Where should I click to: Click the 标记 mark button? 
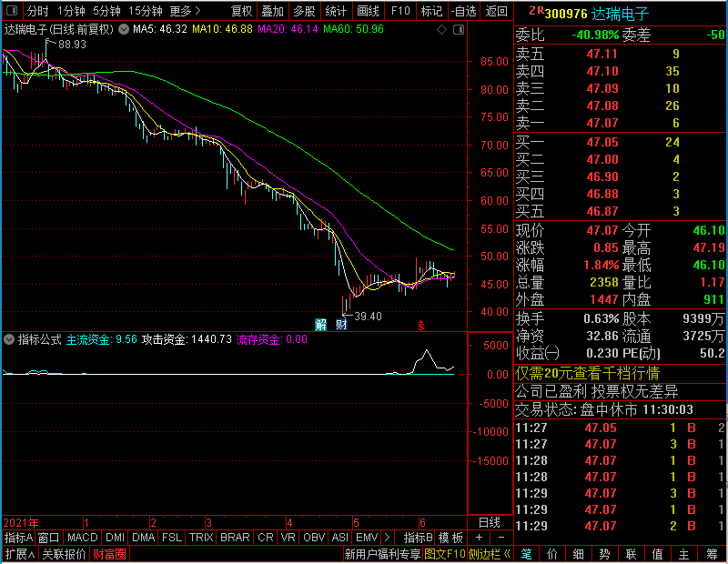(431, 11)
